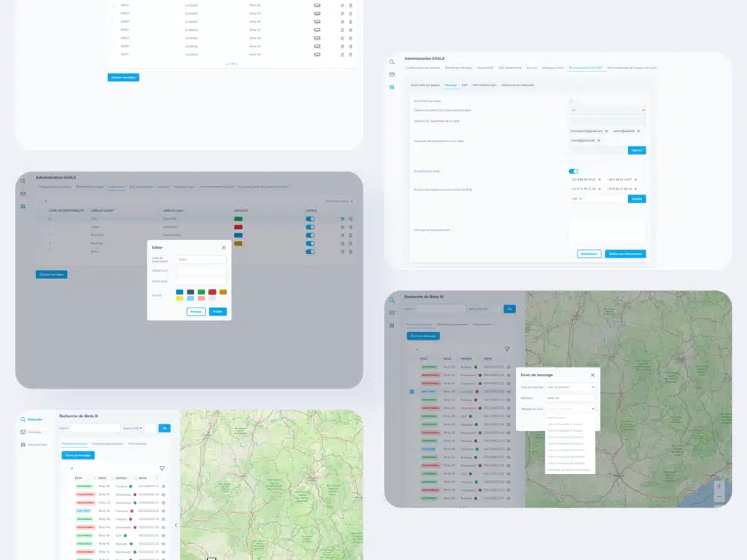Screen dimensions: 747x560
Task: Open rayon dropdown in bottom-left search bar
Action: [x=133, y=428]
